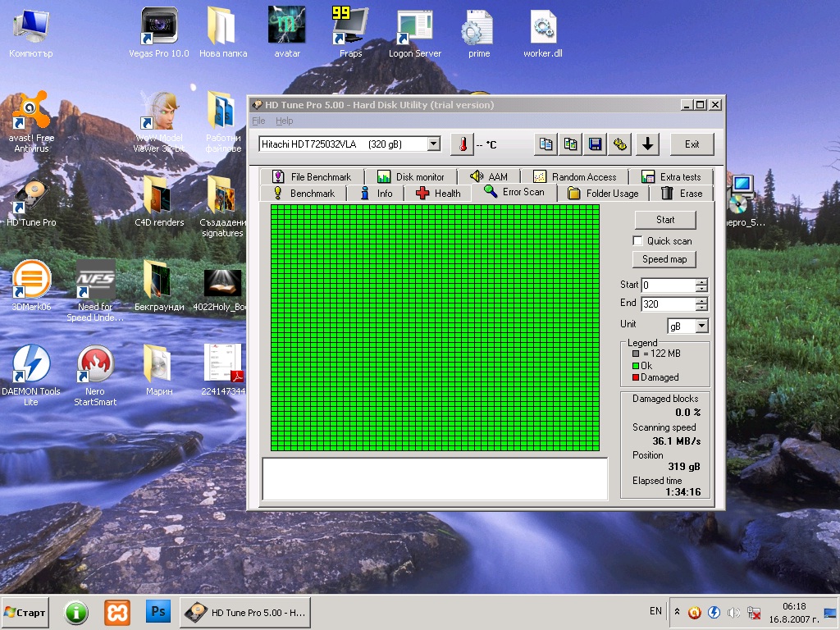The width and height of the screenshot is (840, 630).
Task: Click the scanning speed value 36.1 MB/s
Action: coord(676,441)
